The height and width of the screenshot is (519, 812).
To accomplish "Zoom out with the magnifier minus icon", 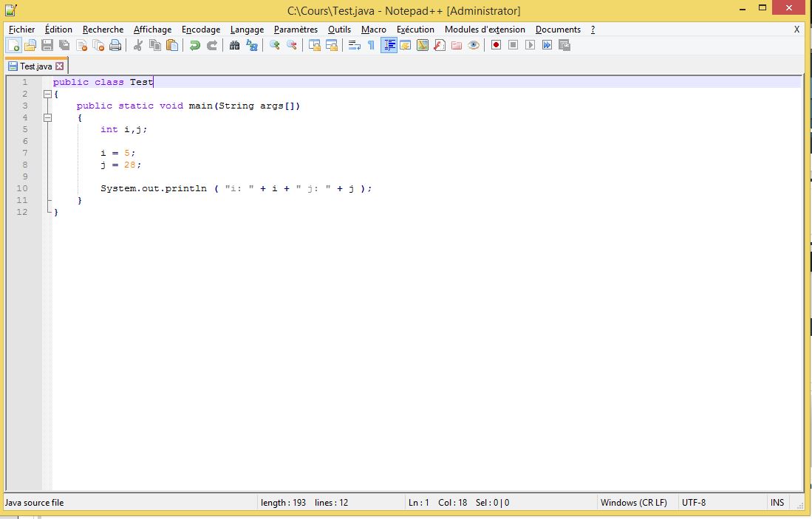I will coord(292,46).
